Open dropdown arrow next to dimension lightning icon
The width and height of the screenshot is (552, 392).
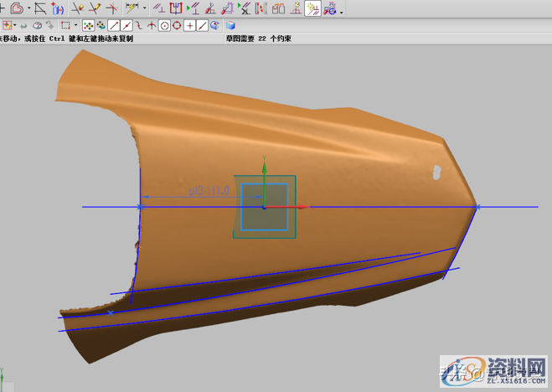point(144,9)
